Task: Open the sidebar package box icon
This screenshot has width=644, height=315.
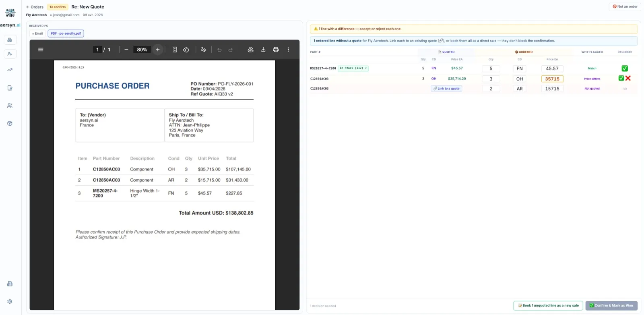Action: coord(10,124)
